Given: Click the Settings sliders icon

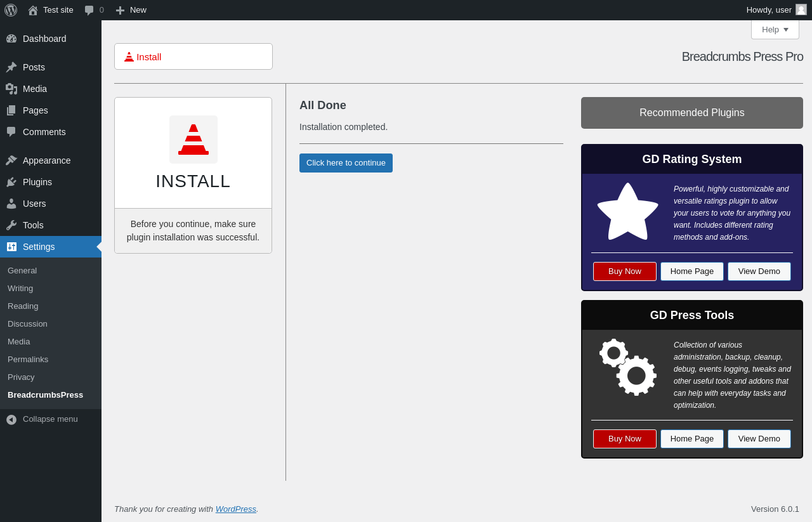Looking at the screenshot, I should 11,247.
